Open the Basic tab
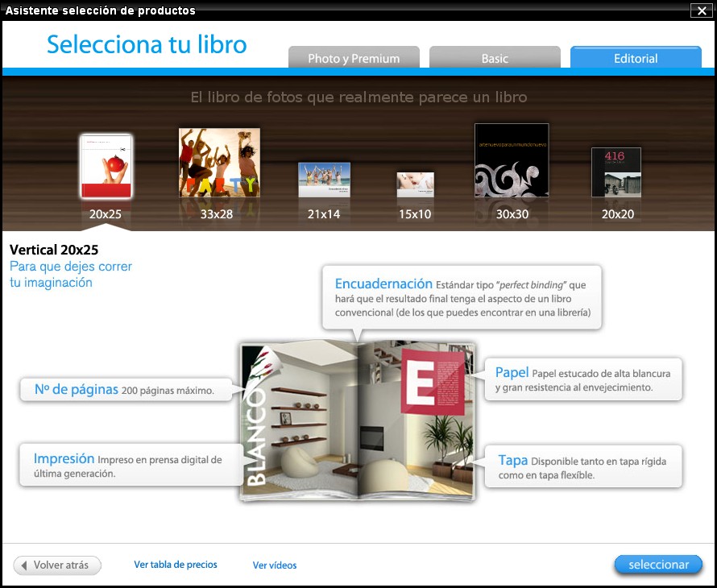 coord(495,58)
